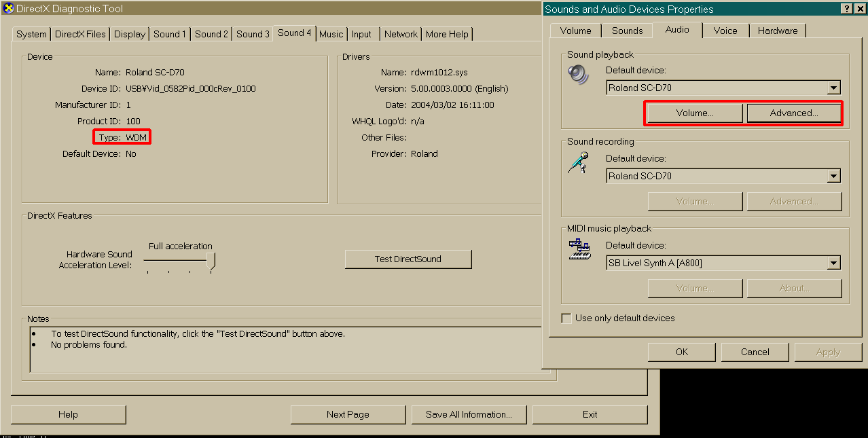The width and height of the screenshot is (868, 438).
Task: Click the driver date 2004/03/02 16:11:00
Action: (x=452, y=105)
